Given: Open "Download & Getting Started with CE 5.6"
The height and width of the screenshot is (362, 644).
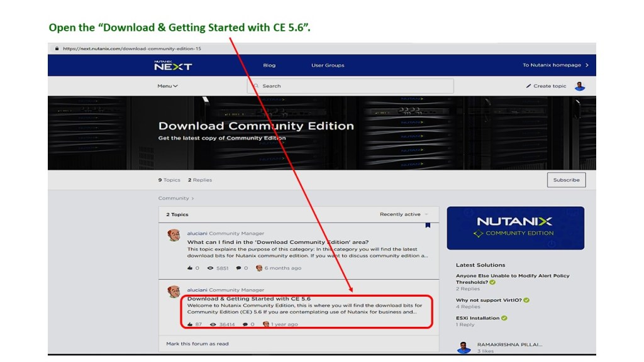Looking at the screenshot, I should point(249,299).
